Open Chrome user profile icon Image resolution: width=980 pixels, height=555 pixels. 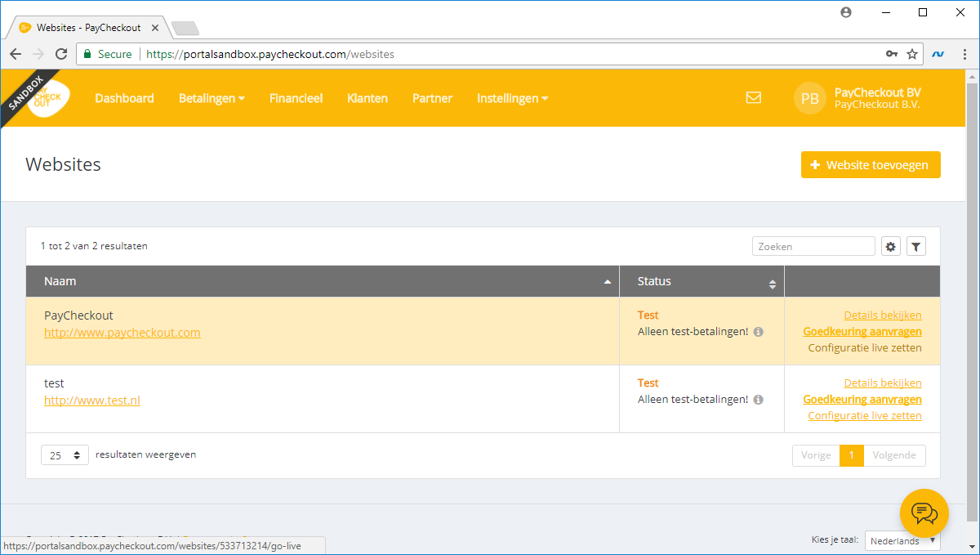846,12
